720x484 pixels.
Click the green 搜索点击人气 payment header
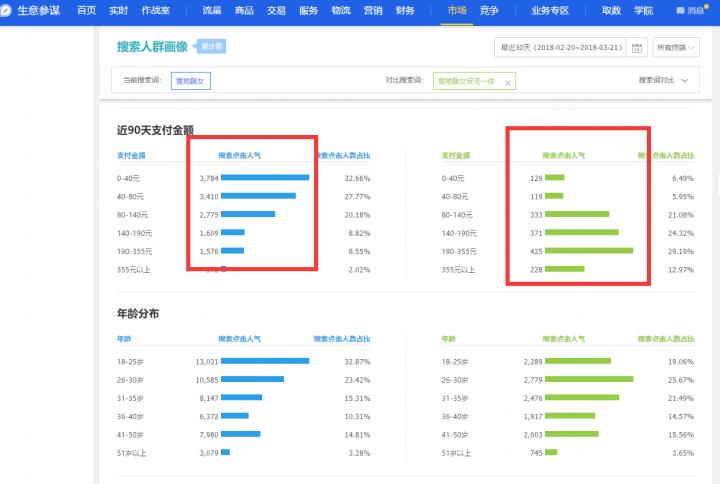563,155
